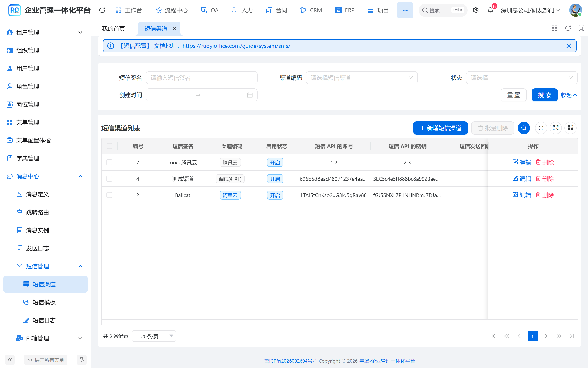Image resolution: width=588 pixels, height=368 pixels.
Task: Switch to 我的首页 tab
Action: pyautogui.click(x=114, y=29)
